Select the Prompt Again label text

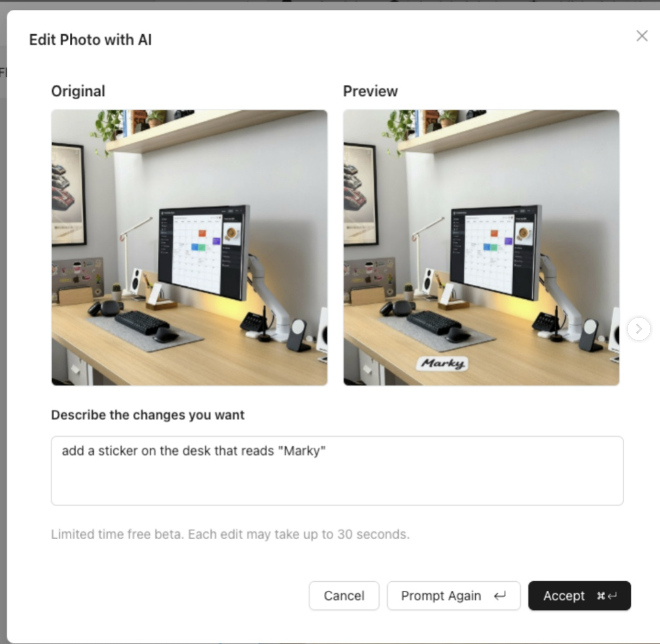[x=441, y=596]
